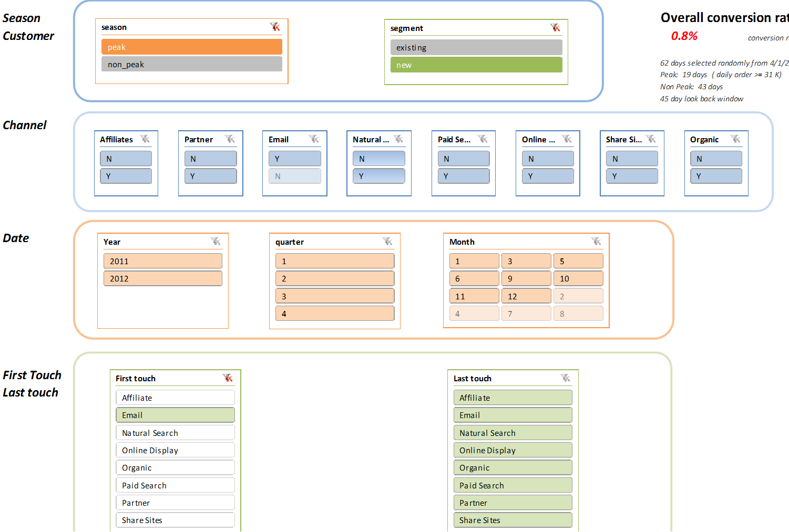
Task: Clear the season slicer filter
Action: click(275, 27)
